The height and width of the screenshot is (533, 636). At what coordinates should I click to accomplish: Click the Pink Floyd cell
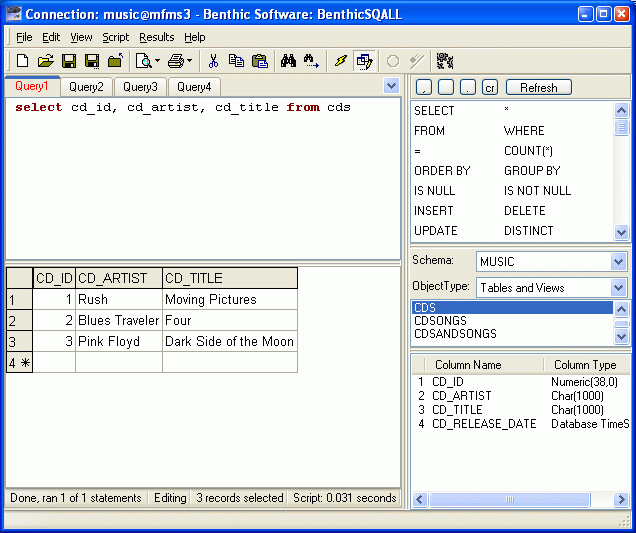pos(119,341)
